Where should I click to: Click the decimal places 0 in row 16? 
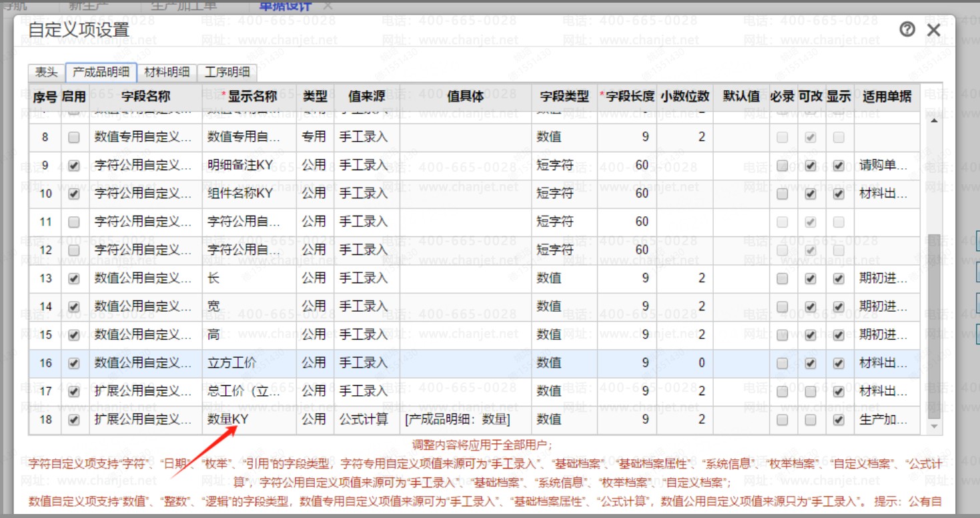pyautogui.click(x=685, y=363)
